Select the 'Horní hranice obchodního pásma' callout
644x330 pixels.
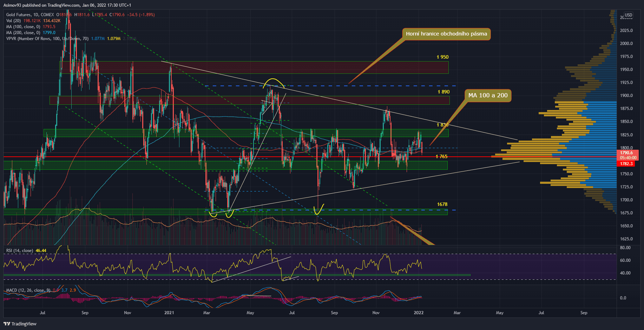tap(446, 34)
